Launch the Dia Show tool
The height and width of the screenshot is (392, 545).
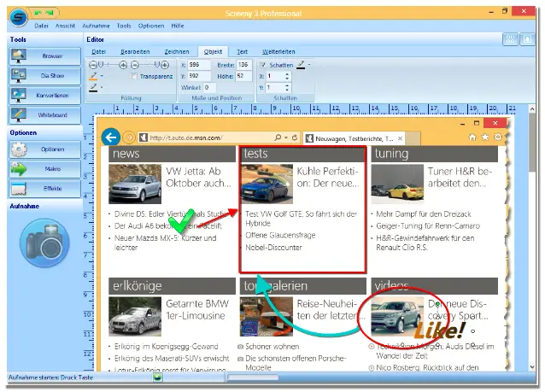(44, 75)
